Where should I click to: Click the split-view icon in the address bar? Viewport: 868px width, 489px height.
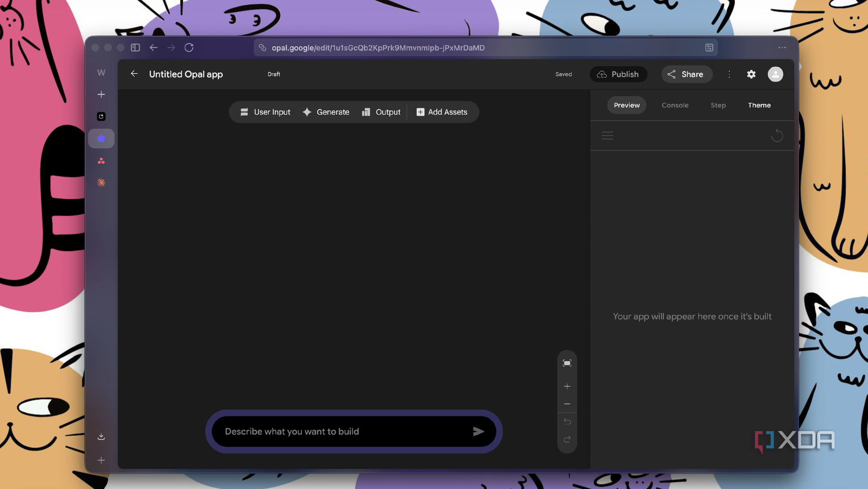709,47
